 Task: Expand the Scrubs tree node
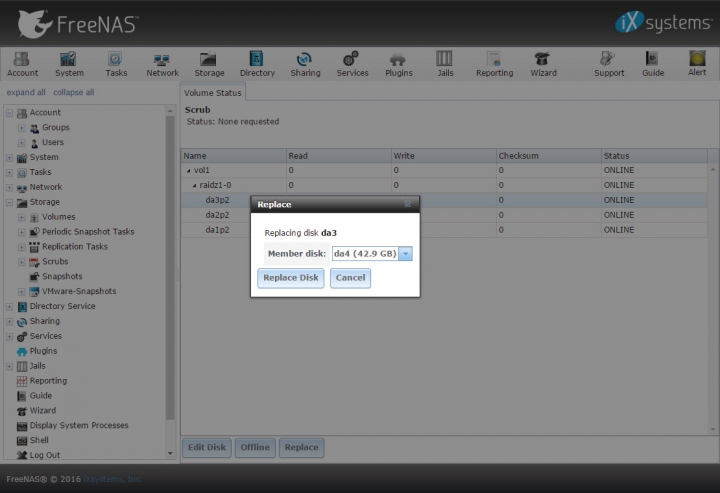coord(22,262)
